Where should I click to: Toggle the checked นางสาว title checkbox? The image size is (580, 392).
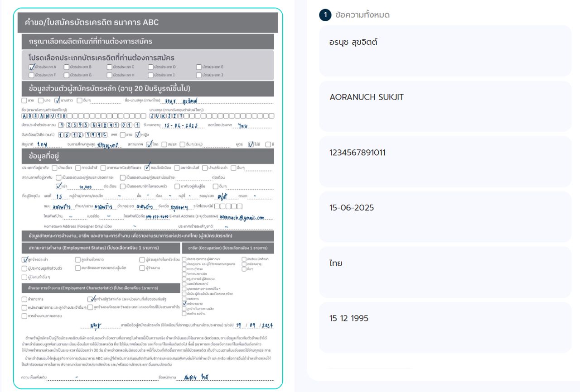click(57, 100)
